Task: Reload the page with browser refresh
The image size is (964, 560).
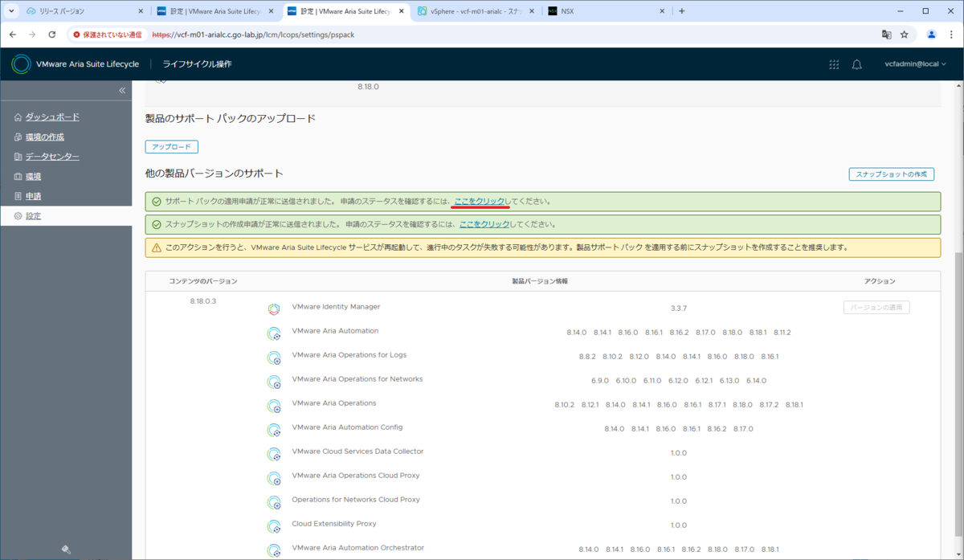Action: point(52,35)
